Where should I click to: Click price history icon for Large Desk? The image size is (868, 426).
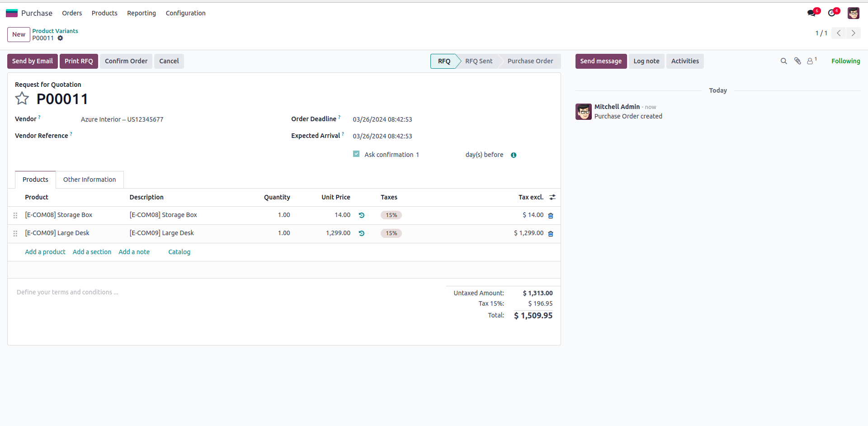point(362,233)
